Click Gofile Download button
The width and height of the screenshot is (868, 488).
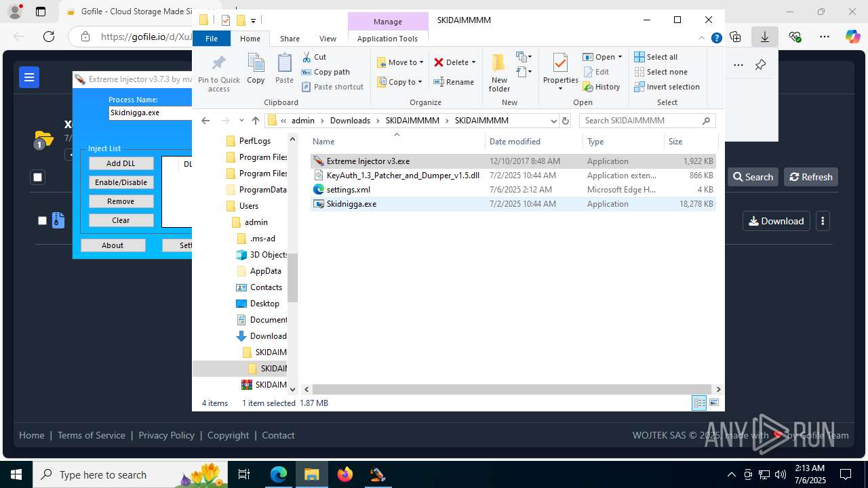pos(776,221)
